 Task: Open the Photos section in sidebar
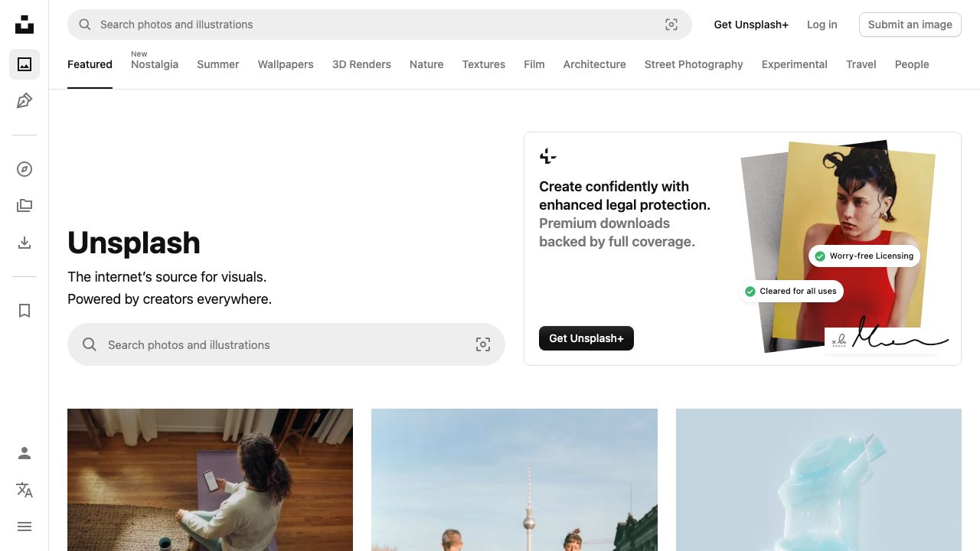[24, 64]
